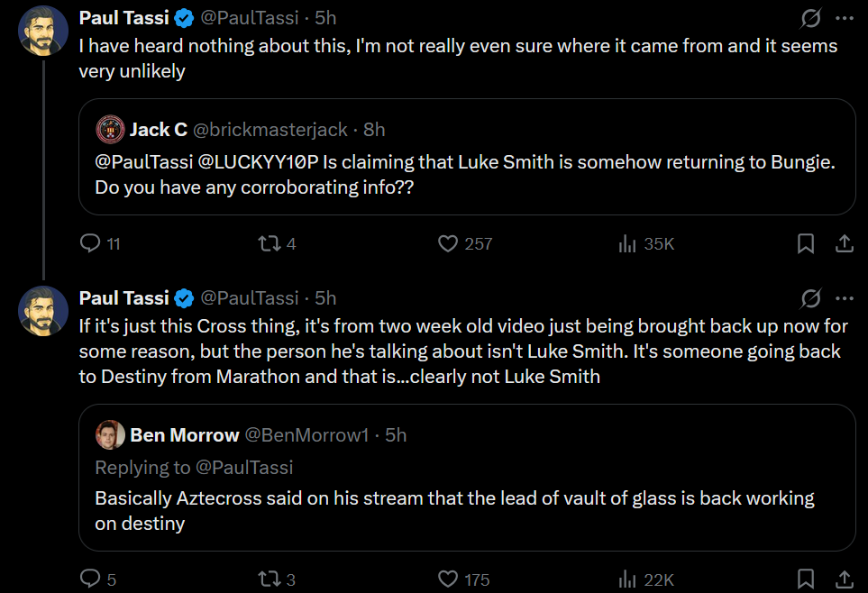
Task: View analytics for tweet with 22K views
Action: 627,579
